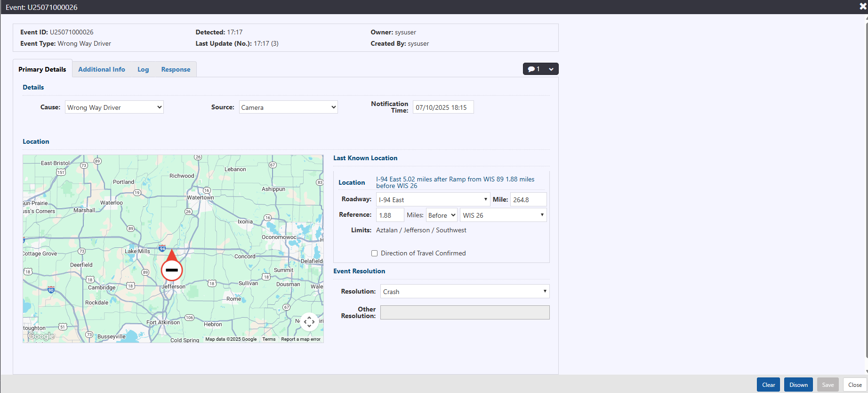Click the Notification Time field

coord(443,107)
